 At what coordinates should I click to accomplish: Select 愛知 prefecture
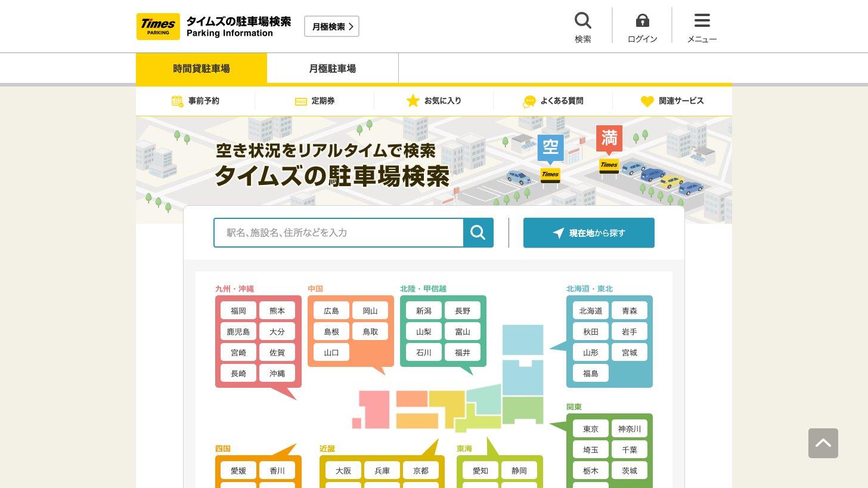pyautogui.click(x=480, y=471)
